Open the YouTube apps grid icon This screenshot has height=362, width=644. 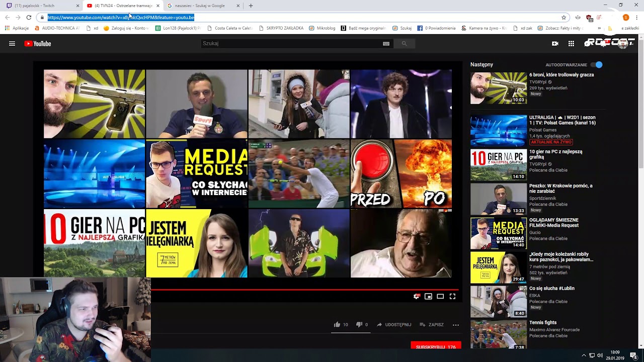[x=571, y=44]
